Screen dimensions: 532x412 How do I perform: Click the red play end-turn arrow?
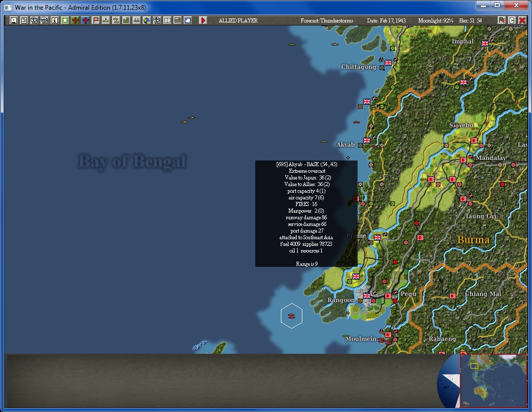pyautogui.click(x=203, y=20)
